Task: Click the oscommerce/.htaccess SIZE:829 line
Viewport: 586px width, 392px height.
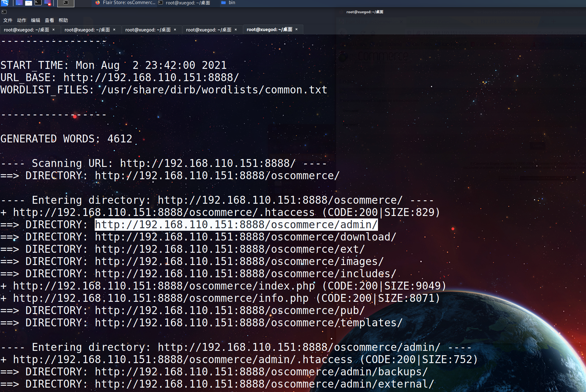Action: pyautogui.click(x=220, y=213)
